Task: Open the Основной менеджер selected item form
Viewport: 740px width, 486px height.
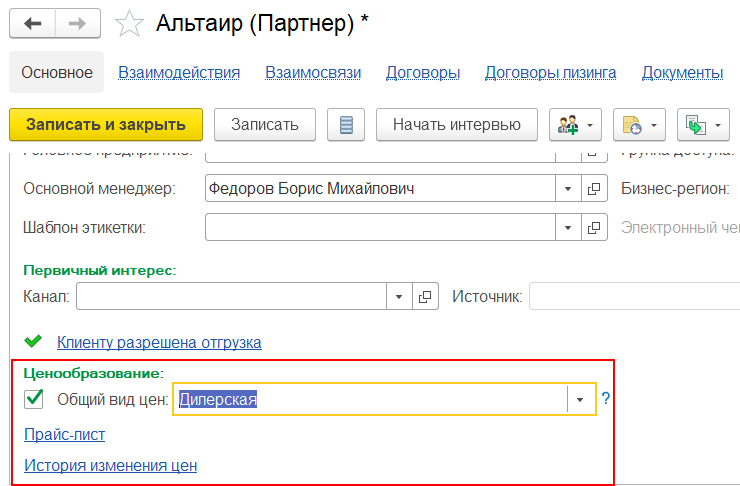Action: tap(594, 189)
